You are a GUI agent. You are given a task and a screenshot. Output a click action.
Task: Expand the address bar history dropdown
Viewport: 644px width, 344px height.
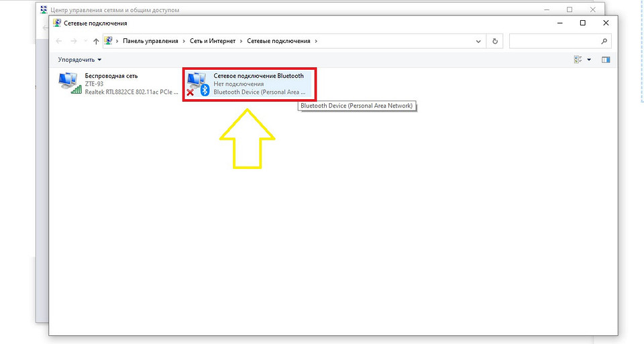tap(478, 41)
